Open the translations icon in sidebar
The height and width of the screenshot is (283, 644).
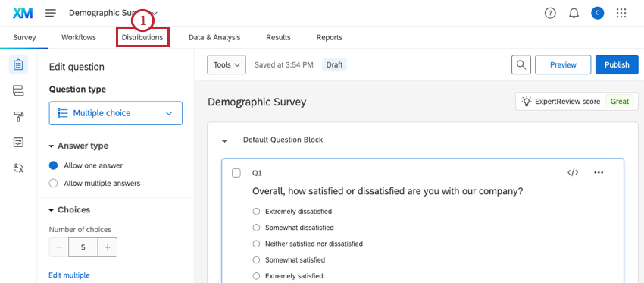[x=18, y=168]
